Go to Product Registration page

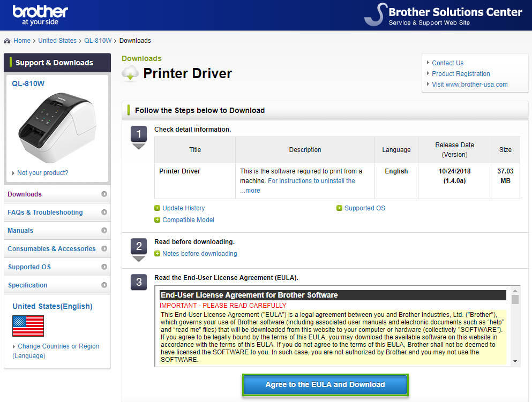[461, 74]
